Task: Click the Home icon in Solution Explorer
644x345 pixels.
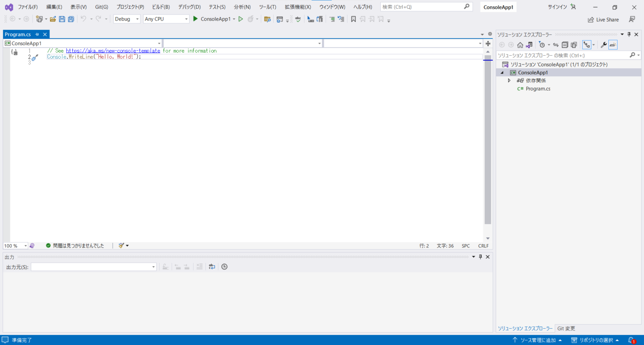Action: 521,45
